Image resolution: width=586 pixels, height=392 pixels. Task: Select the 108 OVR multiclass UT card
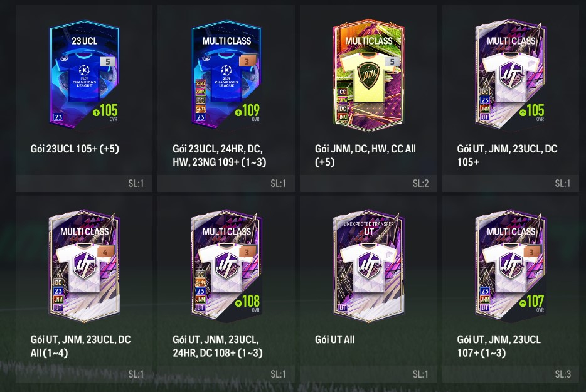click(226, 266)
